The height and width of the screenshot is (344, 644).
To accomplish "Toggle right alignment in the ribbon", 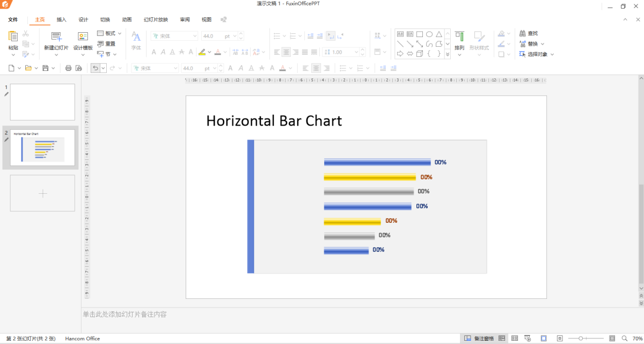I will (x=296, y=52).
